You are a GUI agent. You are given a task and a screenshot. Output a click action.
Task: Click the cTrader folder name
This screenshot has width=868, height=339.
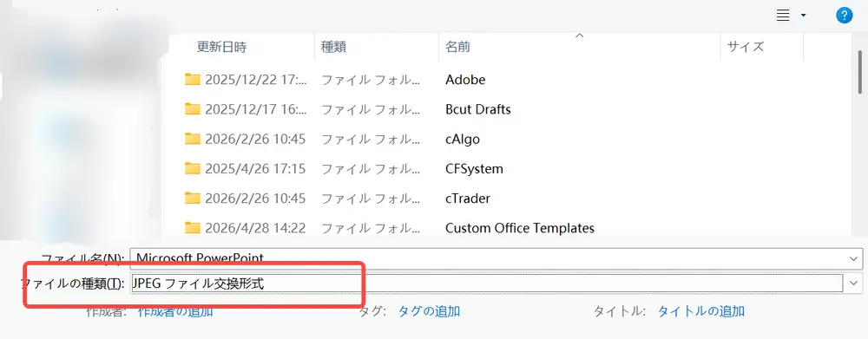(x=468, y=199)
